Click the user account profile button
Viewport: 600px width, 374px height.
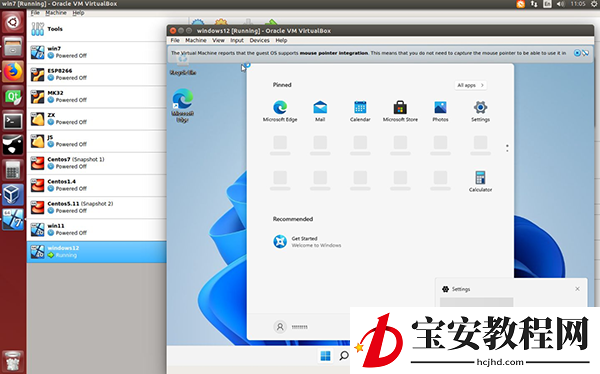pos(291,327)
